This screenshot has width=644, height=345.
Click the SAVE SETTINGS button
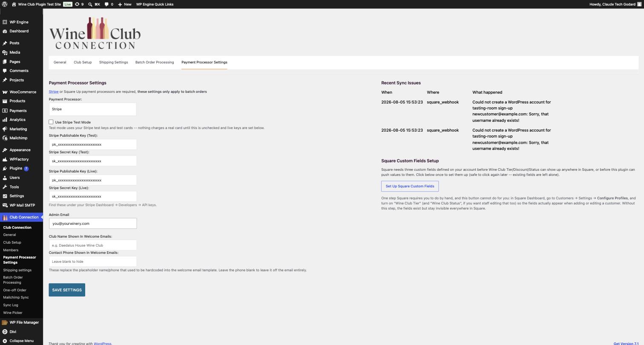coord(67,290)
